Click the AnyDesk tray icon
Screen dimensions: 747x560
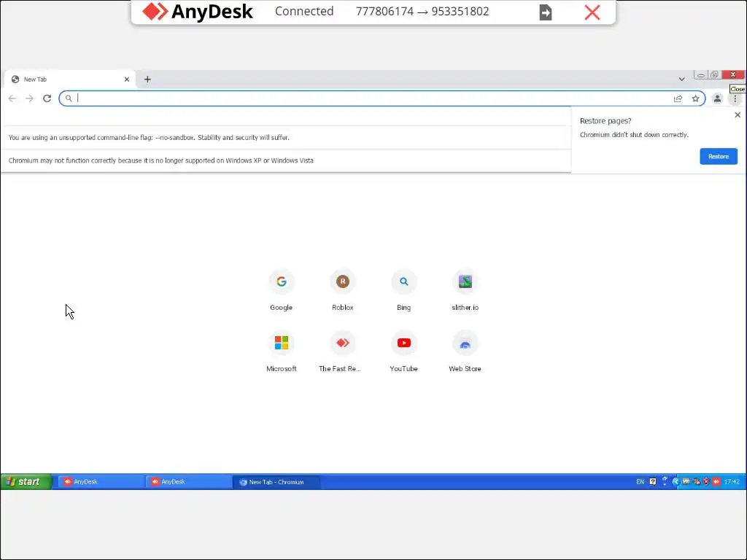click(716, 481)
